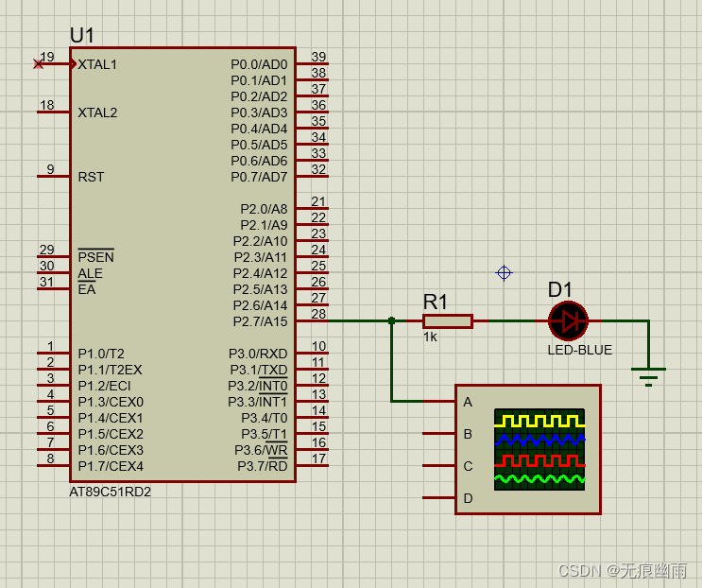The width and height of the screenshot is (702, 588).
Task: Click the P1.7/CEX4 pin label
Action: tap(111, 466)
